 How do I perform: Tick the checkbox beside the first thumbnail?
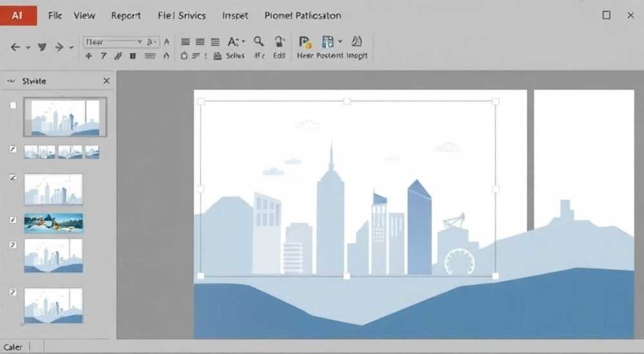(x=13, y=106)
